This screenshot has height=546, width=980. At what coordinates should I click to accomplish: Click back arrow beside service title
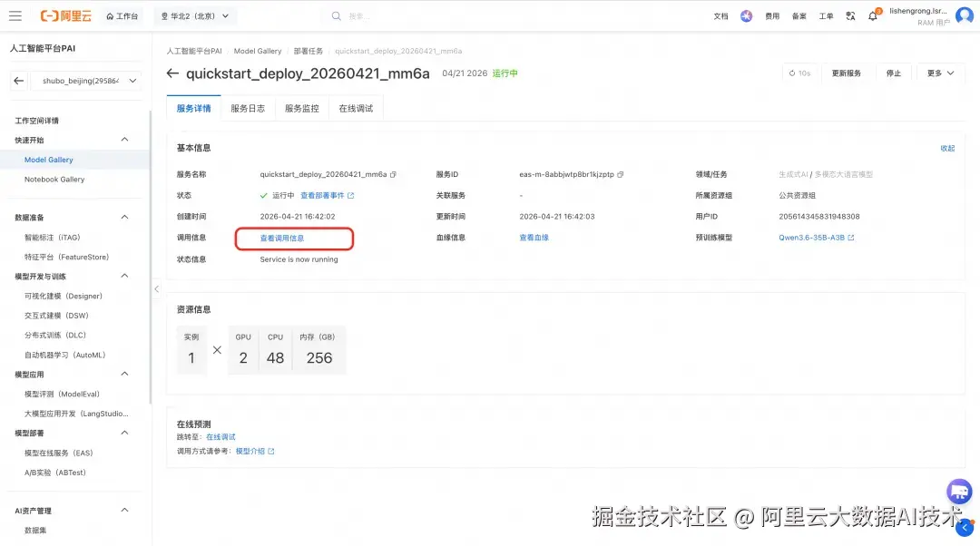172,73
